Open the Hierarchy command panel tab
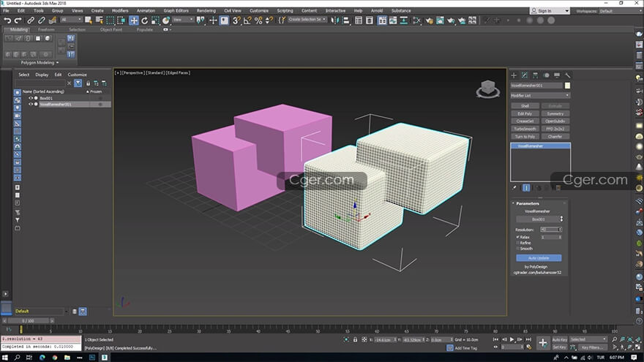 [535, 75]
